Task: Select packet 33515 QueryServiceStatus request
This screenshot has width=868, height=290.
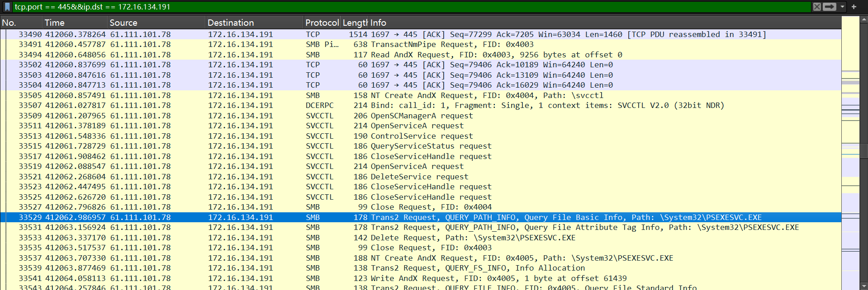Action: click(x=421, y=146)
